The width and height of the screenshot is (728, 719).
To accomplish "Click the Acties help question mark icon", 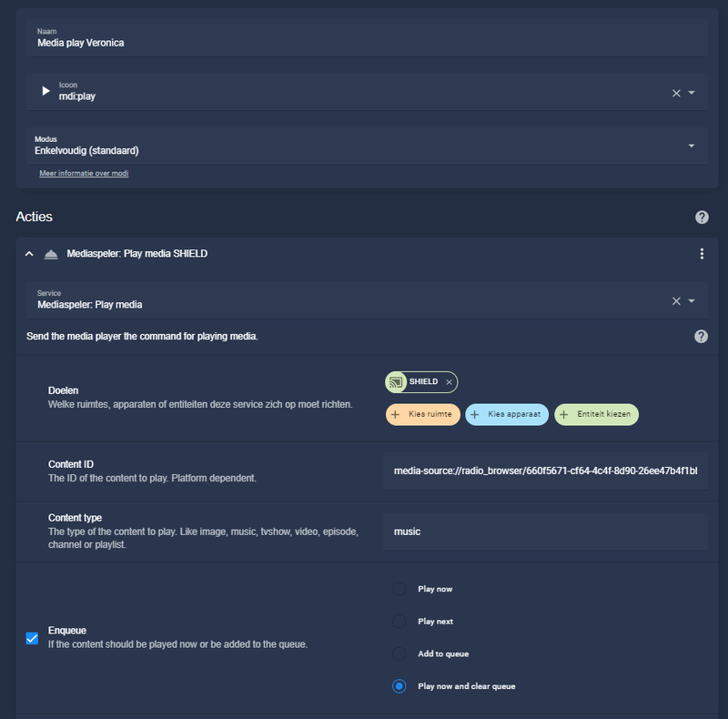I will (x=702, y=217).
